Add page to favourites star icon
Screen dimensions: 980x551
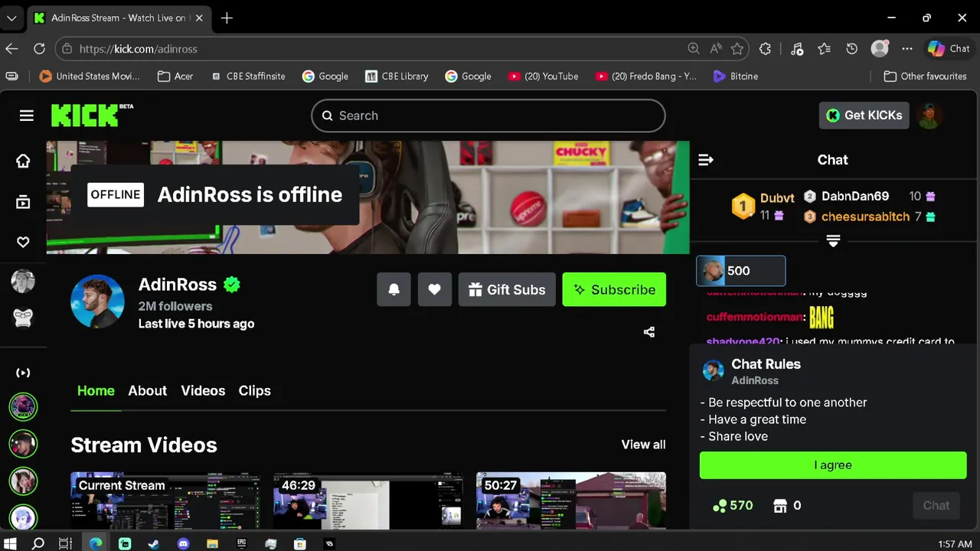tap(737, 48)
